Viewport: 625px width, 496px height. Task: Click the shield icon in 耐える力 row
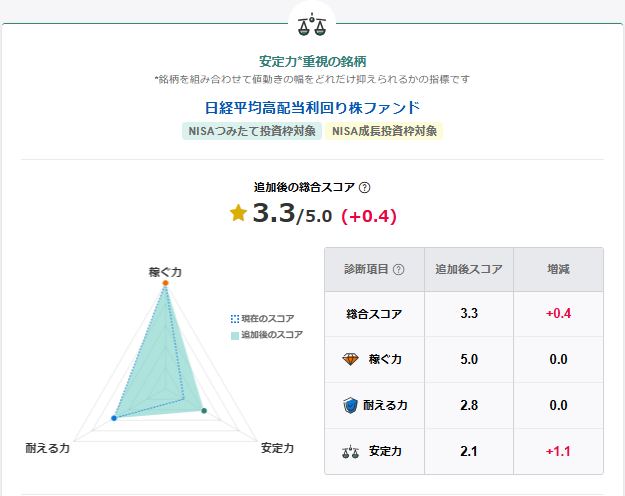349,405
